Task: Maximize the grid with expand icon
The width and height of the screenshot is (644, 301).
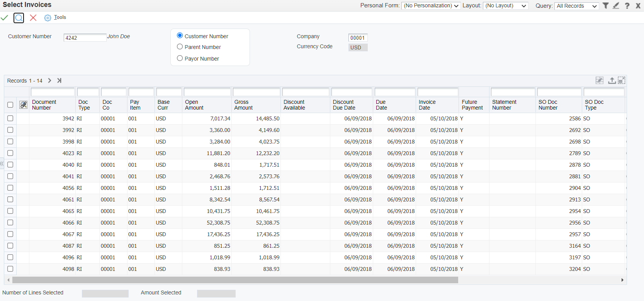Action: click(621, 80)
